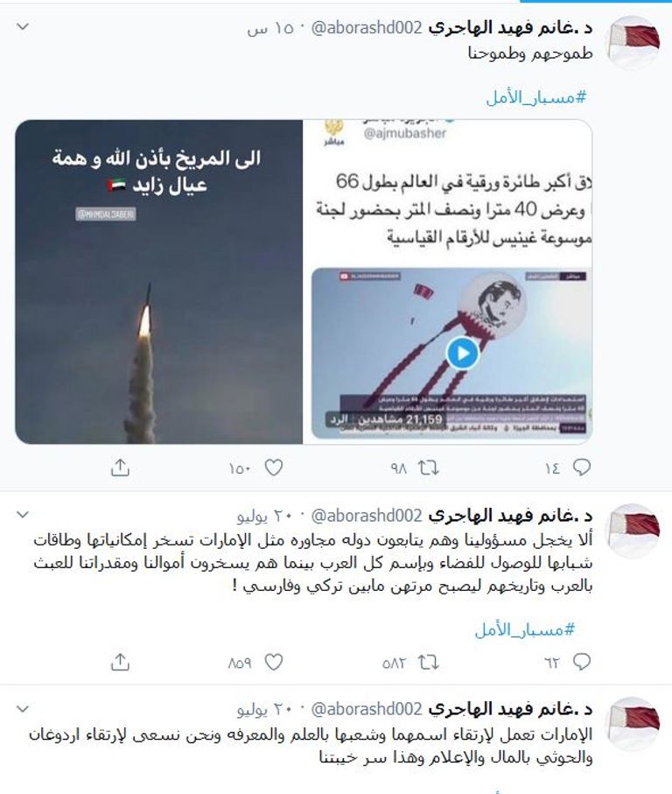Like the first tweet with 150 likes
672x794 pixels.
(274, 467)
